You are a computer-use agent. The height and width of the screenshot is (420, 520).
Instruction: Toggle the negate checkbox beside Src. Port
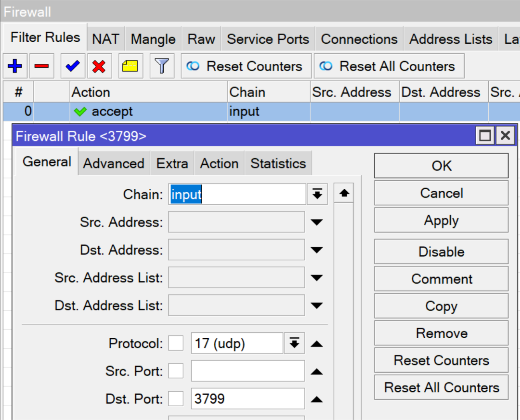click(x=176, y=371)
